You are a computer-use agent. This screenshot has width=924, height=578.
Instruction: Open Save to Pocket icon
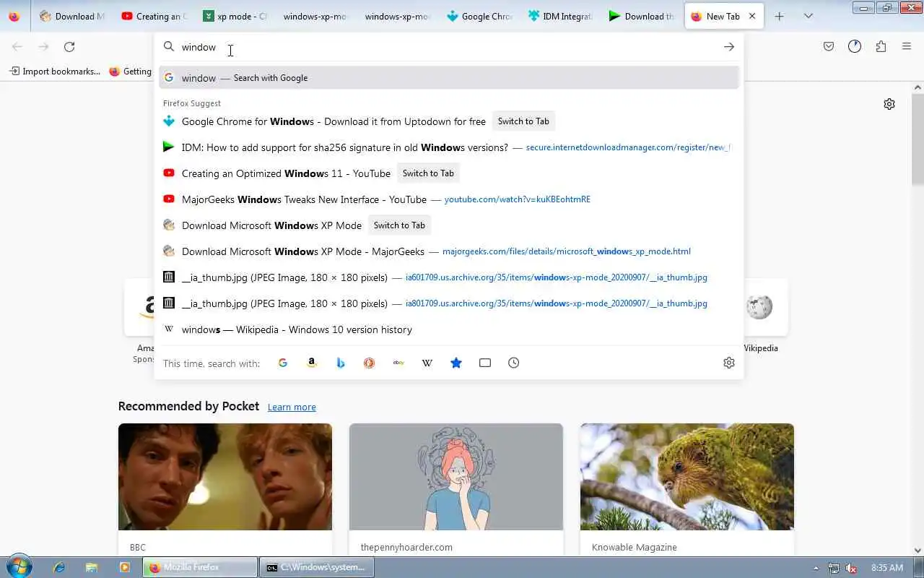coord(829,47)
